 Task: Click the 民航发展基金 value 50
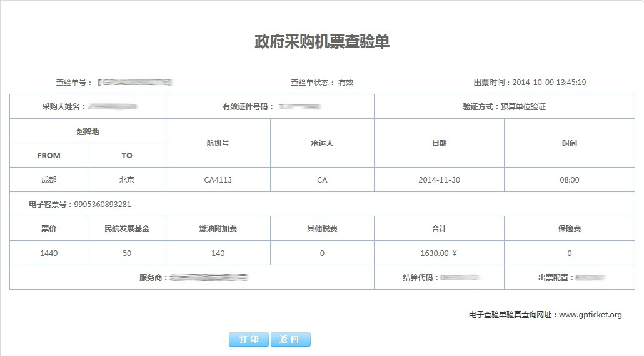[x=127, y=253]
